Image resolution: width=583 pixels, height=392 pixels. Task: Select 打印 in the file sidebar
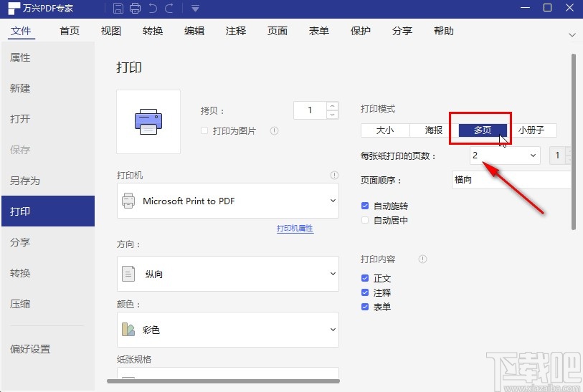pyautogui.click(x=48, y=211)
